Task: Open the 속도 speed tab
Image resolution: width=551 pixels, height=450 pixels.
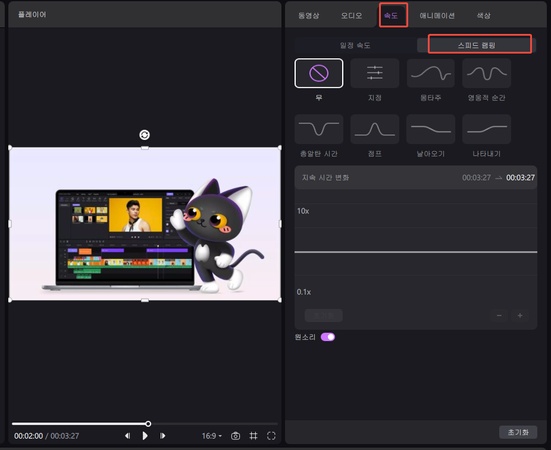Action: [x=391, y=15]
